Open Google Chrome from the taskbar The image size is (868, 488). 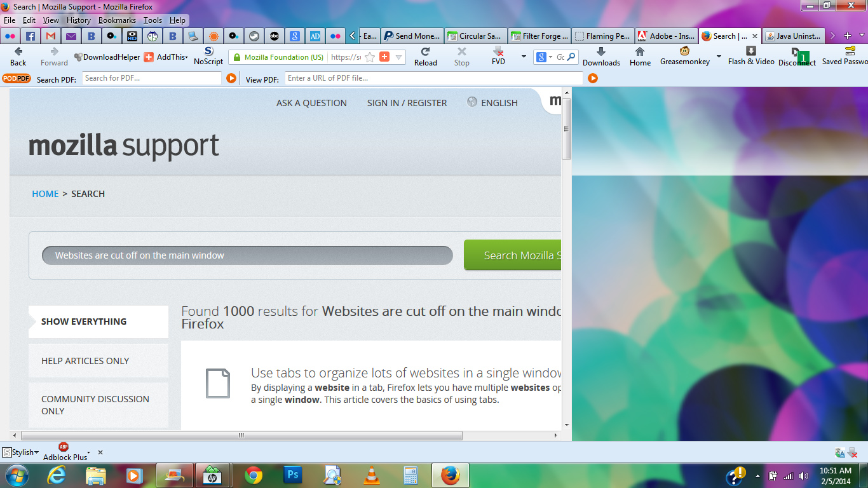254,475
